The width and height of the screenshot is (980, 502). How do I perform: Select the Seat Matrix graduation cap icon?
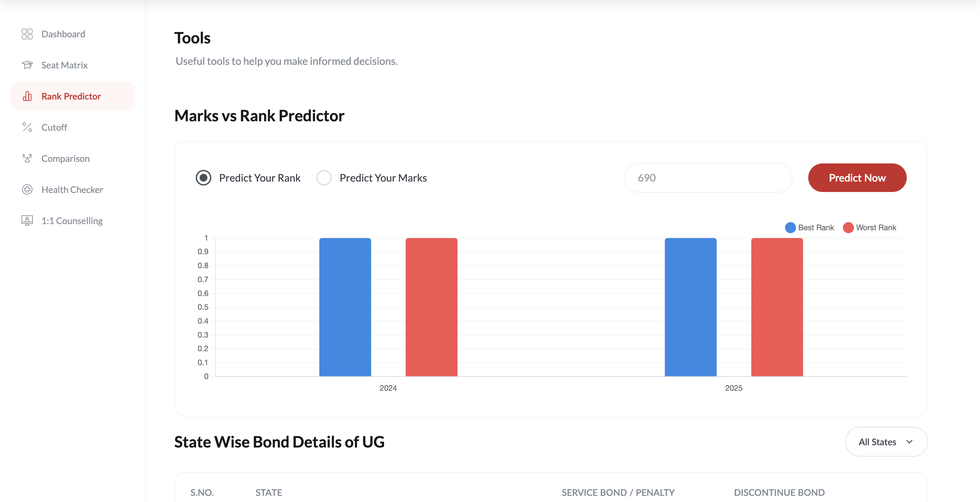tap(27, 65)
